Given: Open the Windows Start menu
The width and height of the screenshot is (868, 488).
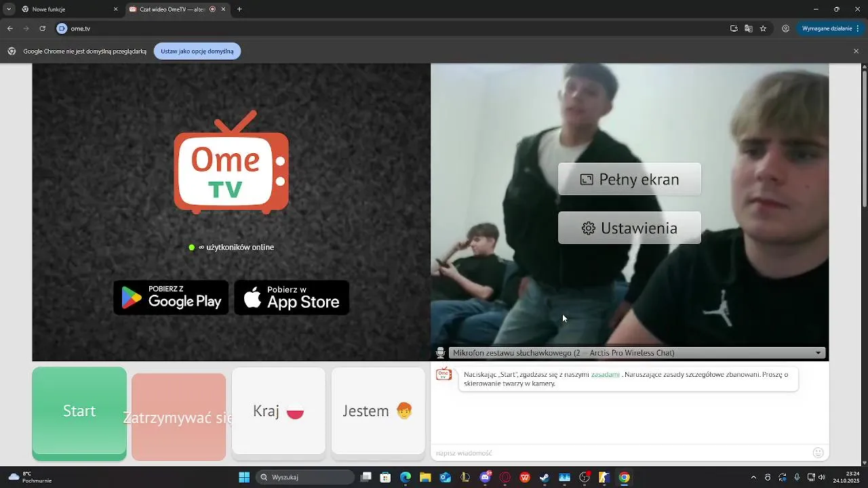Looking at the screenshot, I should (244, 477).
